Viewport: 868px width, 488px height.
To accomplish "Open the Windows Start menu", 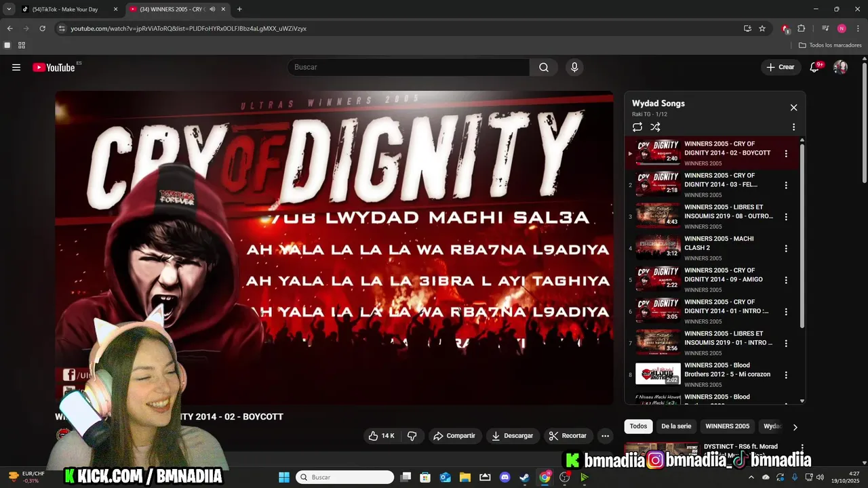I will coord(284,477).
